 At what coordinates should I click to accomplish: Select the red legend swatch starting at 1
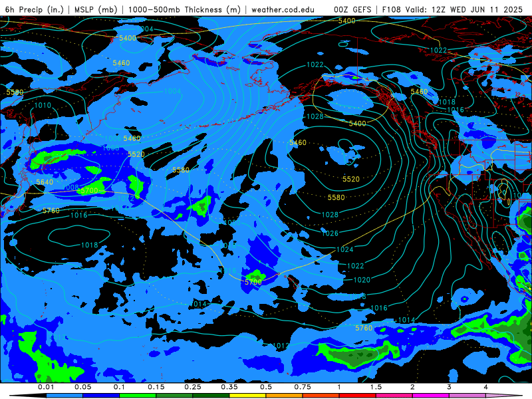(358, 396)
